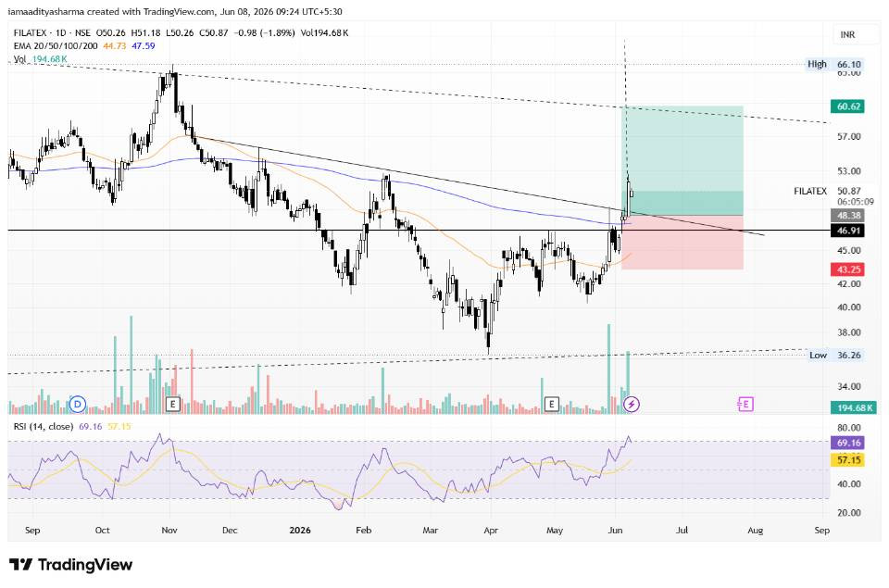Click the 20.00 RSI scale label
This screenshot has width=889, height=588.
(x=849, y=513)
